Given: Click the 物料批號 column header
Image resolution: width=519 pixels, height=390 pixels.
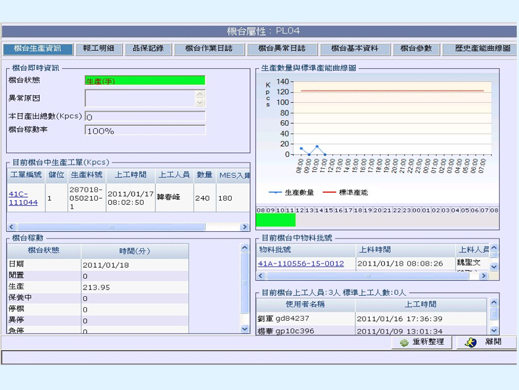Looking at the screenshot, I should click(x=306, y=250).
